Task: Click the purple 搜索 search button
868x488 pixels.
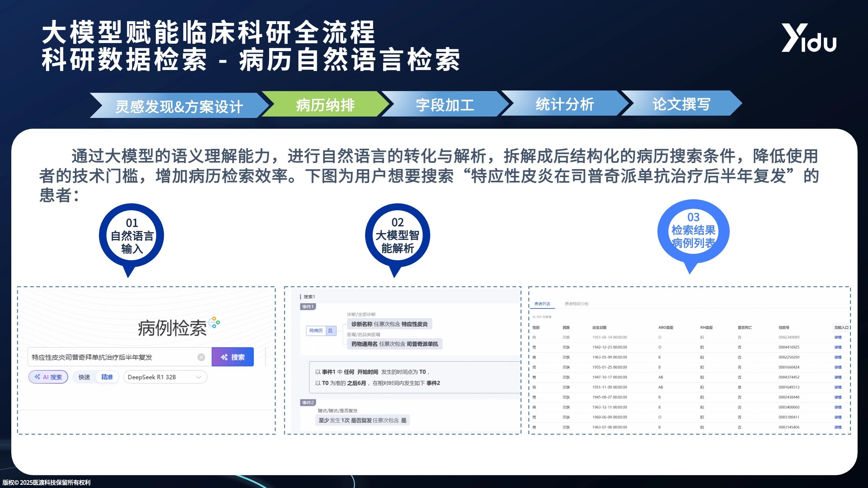Action: pos(233,357)
